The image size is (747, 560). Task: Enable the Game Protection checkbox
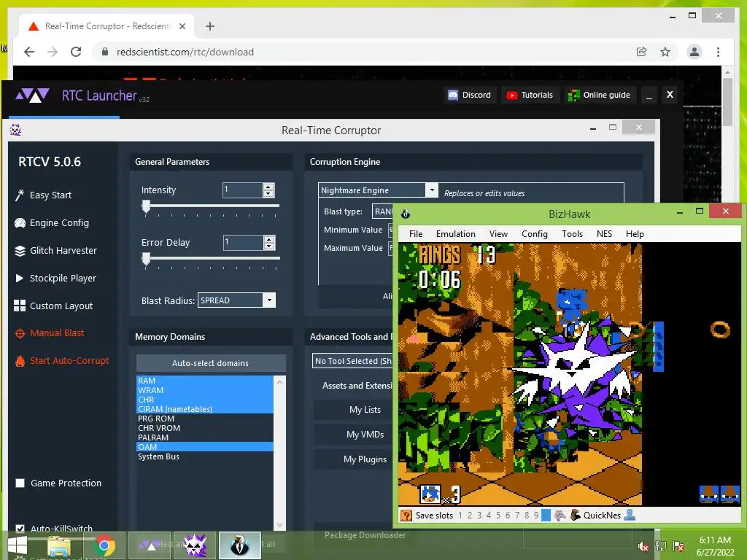[20, 483]
